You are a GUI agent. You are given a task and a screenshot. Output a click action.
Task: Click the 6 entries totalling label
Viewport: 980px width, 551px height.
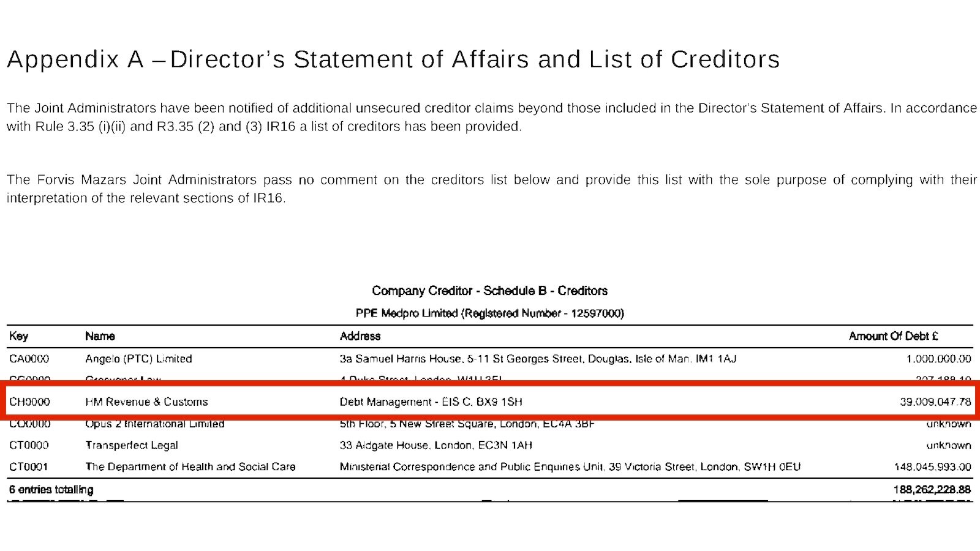(51, 489)
